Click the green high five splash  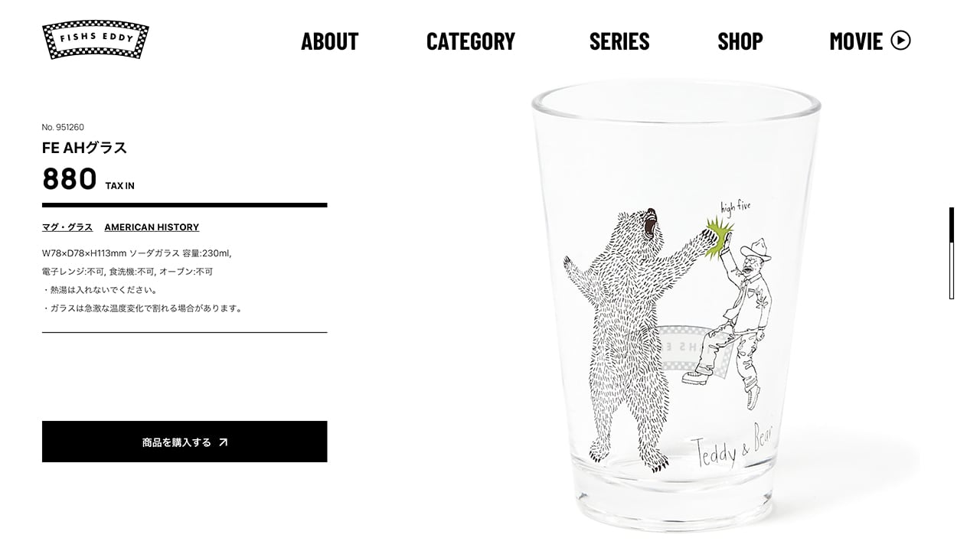pos(718,236)
